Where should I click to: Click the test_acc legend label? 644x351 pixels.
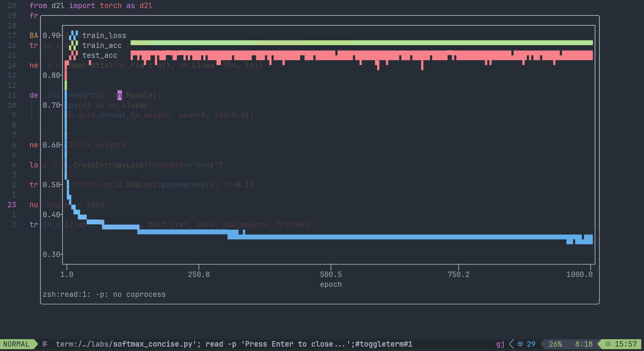click(100, 55)
